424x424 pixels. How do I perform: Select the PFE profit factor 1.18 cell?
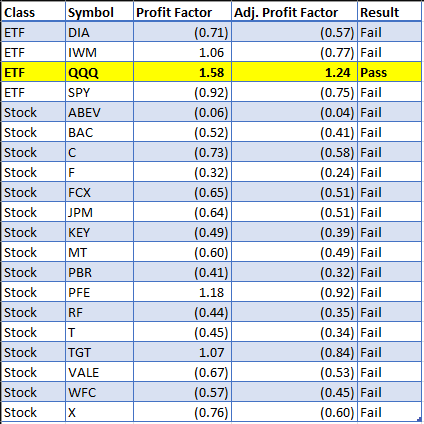coord(182,292)
